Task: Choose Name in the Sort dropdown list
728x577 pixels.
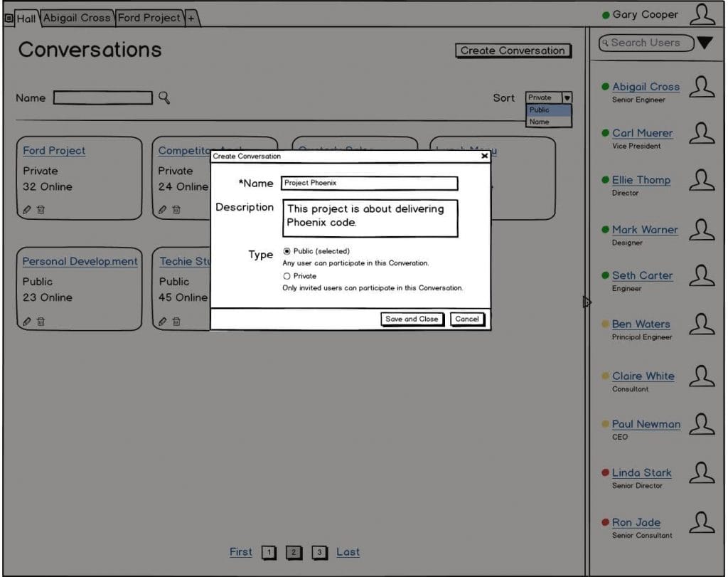Action: coord(548,122)
